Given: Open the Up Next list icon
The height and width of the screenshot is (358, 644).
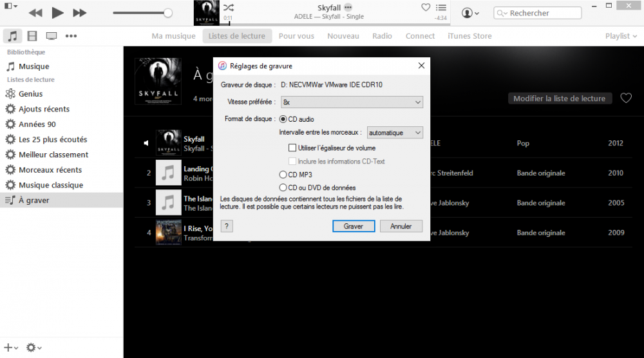Looking at the screenshot, I should pyautogui.click(x=441, y=7).
